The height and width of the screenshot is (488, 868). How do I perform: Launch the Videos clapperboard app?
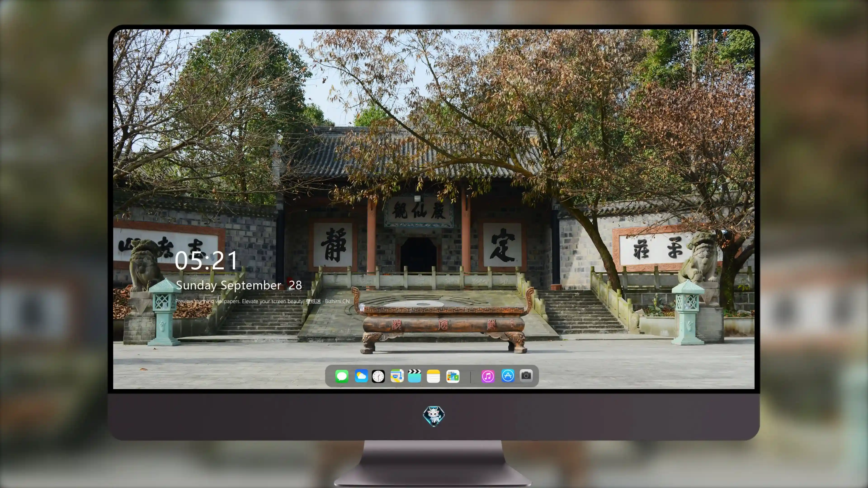tap(415, 376)
